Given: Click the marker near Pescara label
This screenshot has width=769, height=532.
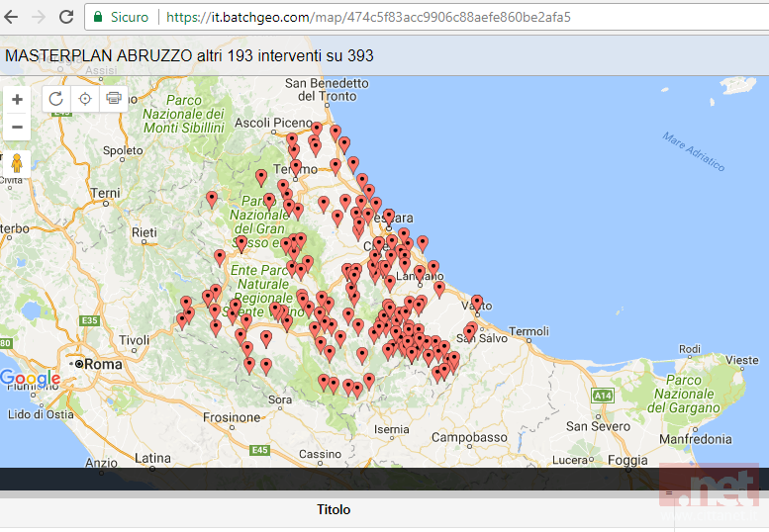Looking at the screenshot, I should pos(389,216).
